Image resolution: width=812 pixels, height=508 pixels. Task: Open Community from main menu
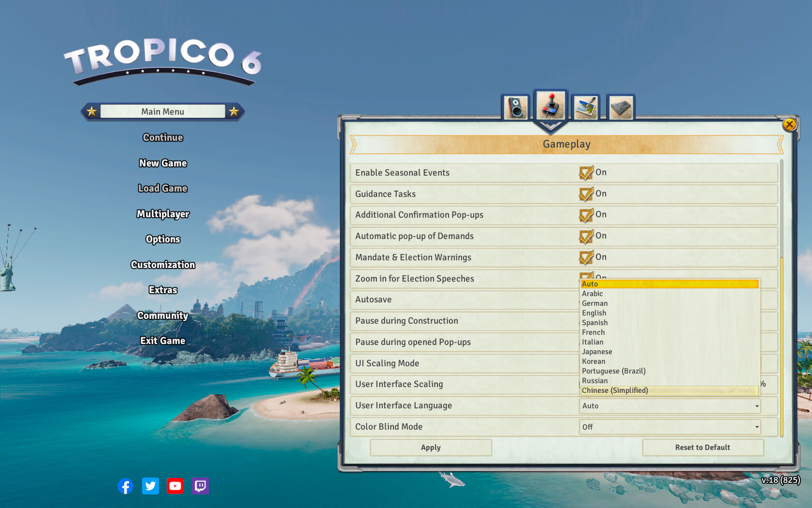(x=163, y=315)
